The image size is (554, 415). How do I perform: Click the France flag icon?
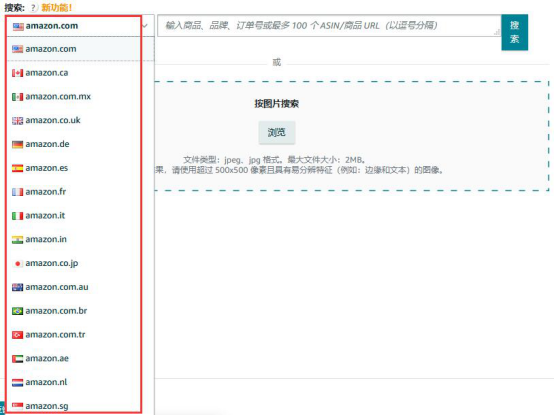coord(17,192)
